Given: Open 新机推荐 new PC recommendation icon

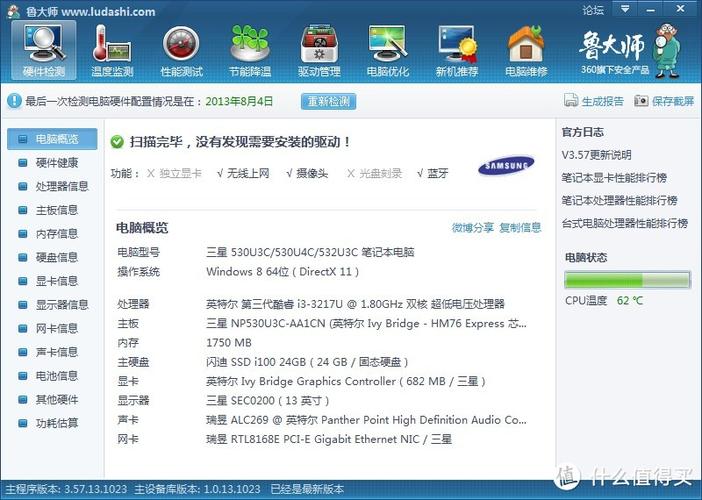Looking at the screenshot, I should [x=457, y=51].
